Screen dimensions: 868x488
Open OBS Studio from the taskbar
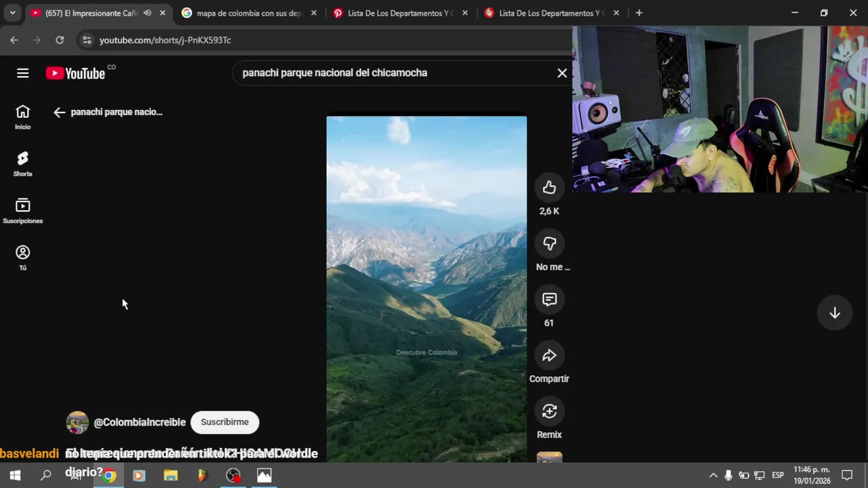(233, 475)
